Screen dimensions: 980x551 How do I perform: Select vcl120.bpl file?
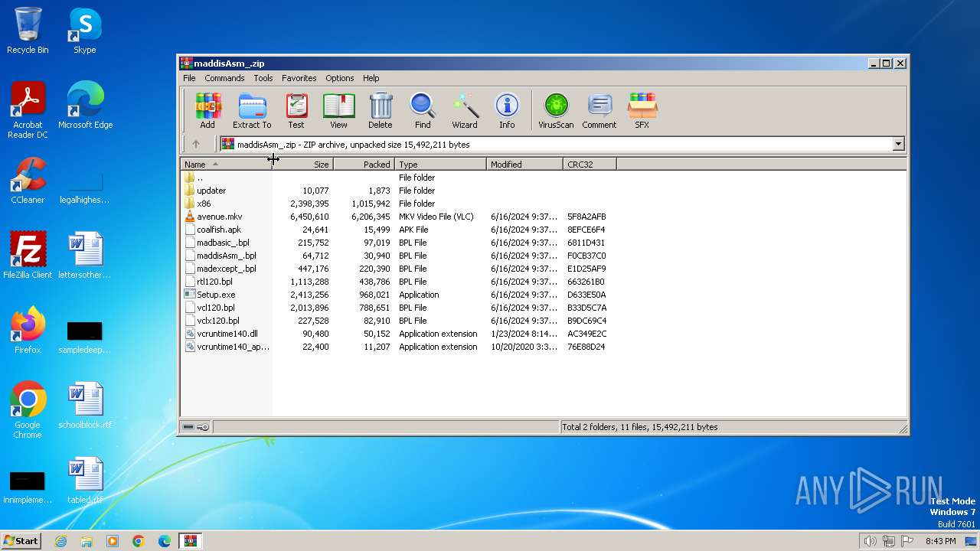pos(398,308)
